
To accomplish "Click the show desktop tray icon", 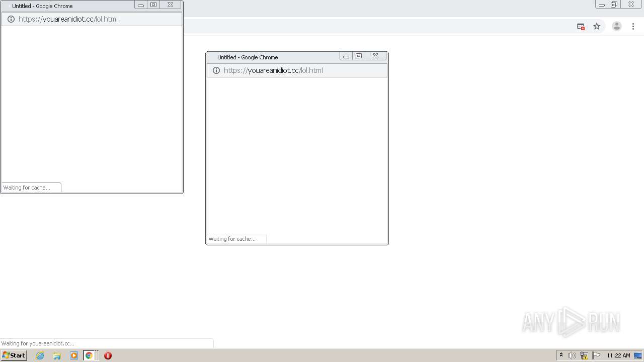I will (x=638, y=355).
